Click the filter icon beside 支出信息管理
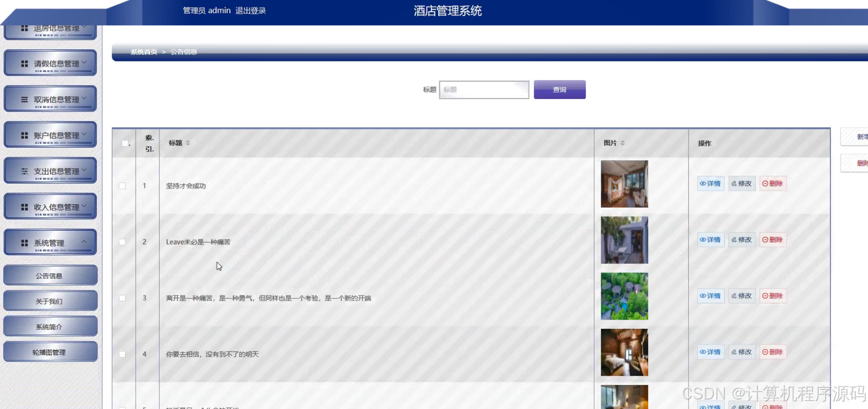Image resolution: width=868 pixels, height=409 pixels. [25, 171]
